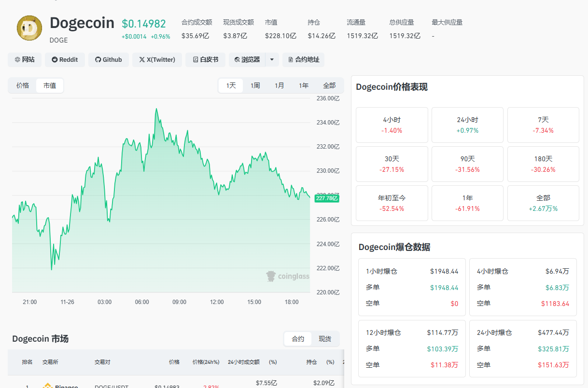Open the 白皮书 whitepaper button

206,60
